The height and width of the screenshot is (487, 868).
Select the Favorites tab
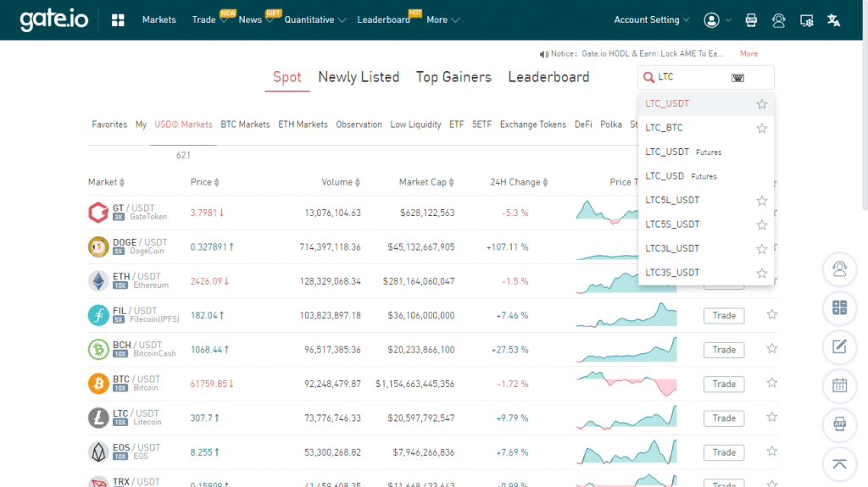109,125
